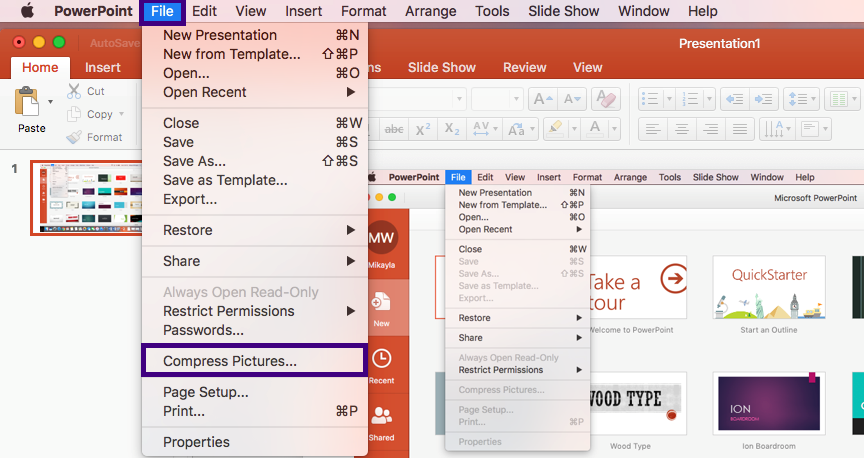This screenshot has height=458, width=864.
Task: Click the Format painter brush icon
Action: click(74, 137)
